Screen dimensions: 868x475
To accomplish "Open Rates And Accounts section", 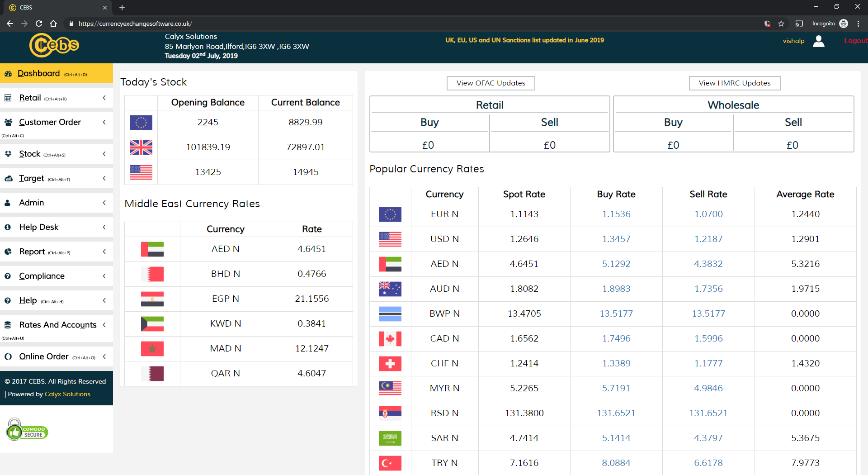I will pyautogui.click(x=57, y=325).
